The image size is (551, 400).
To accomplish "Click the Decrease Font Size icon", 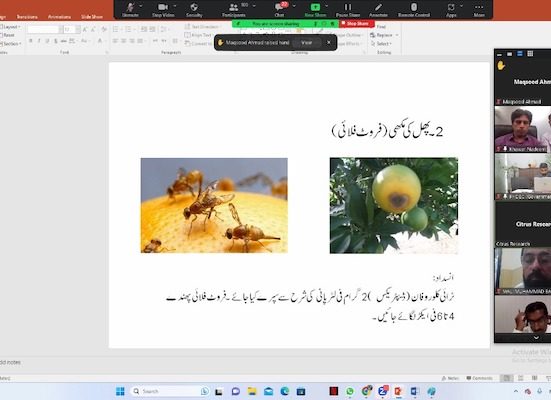I will point(93,30).
